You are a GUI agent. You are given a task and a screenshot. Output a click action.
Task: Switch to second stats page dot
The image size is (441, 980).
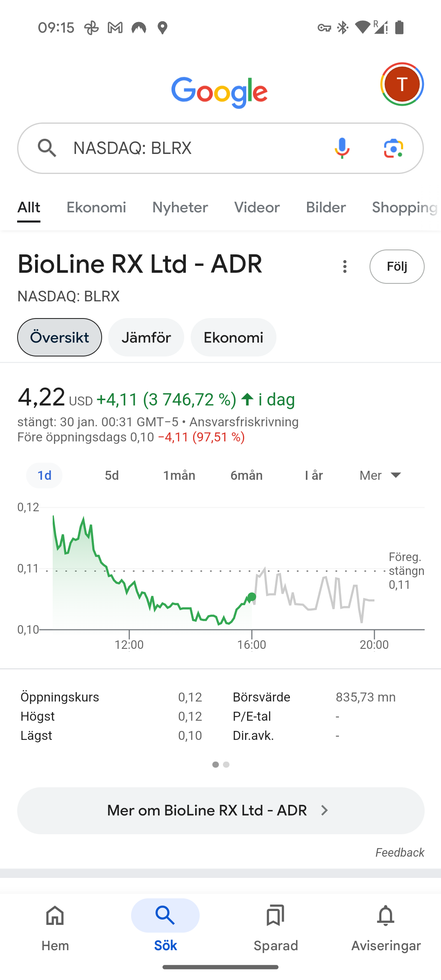226,764
